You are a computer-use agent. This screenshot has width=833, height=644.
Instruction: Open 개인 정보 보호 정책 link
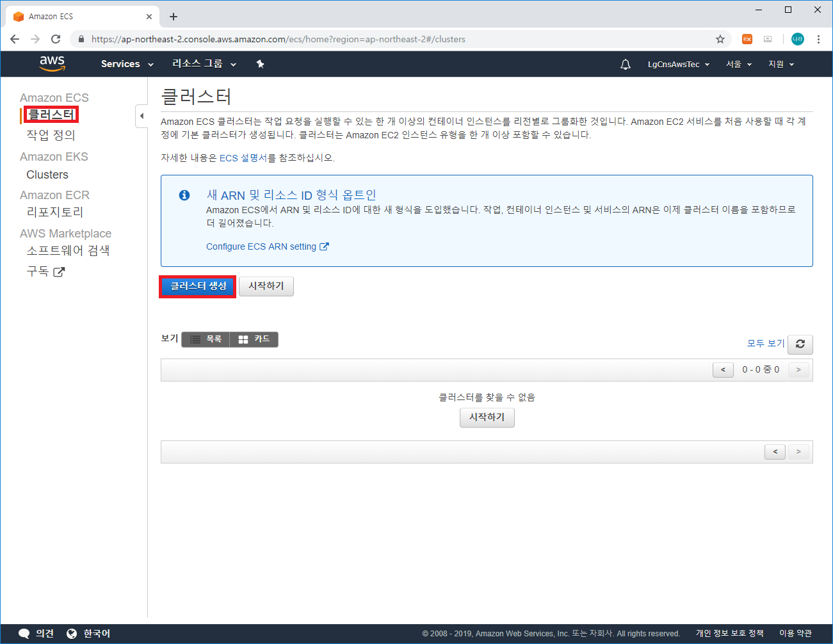(730, 633)
